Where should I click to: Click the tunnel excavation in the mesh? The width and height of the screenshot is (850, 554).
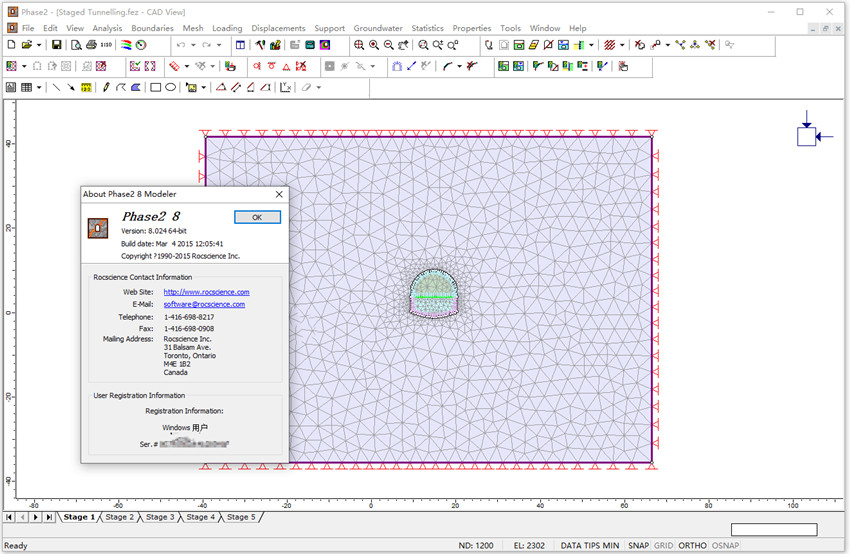point(434,293)
